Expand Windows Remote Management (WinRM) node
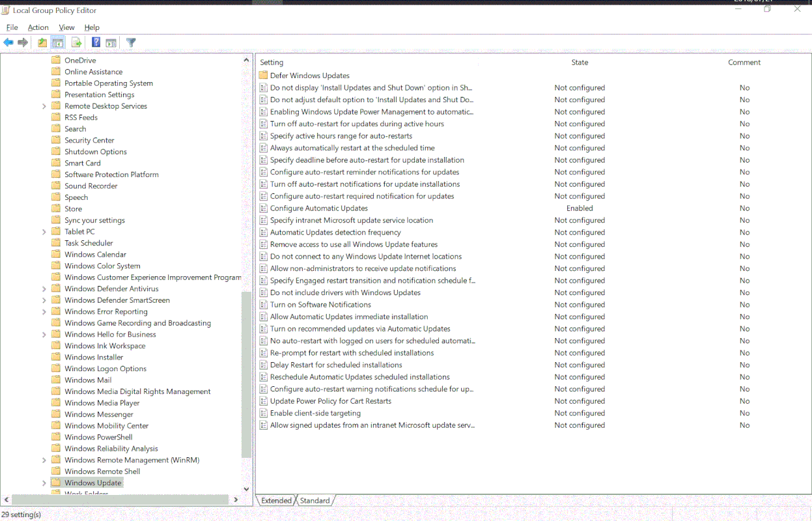812x521 pixels. 44,460
